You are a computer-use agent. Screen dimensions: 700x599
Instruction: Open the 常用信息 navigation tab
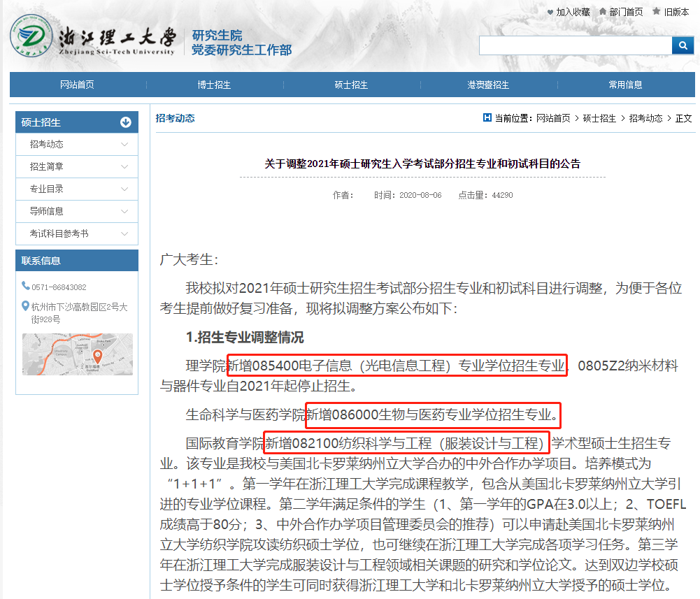click(624, 84)
